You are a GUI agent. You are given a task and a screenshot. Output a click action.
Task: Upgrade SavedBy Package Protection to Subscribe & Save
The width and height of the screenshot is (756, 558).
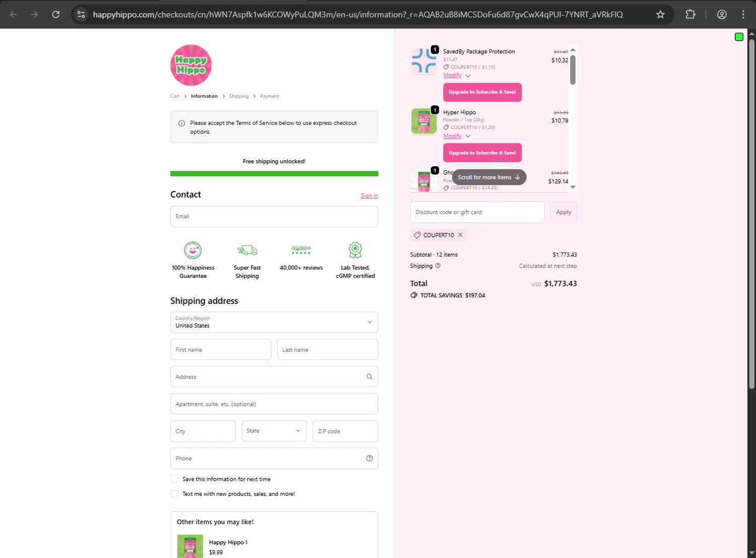(x=482, y=92)
